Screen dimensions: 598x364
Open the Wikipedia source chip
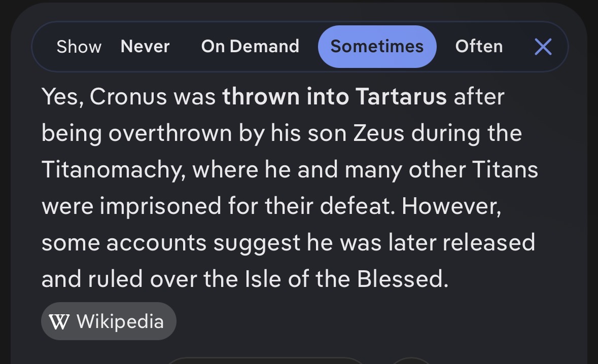point(109,321)
